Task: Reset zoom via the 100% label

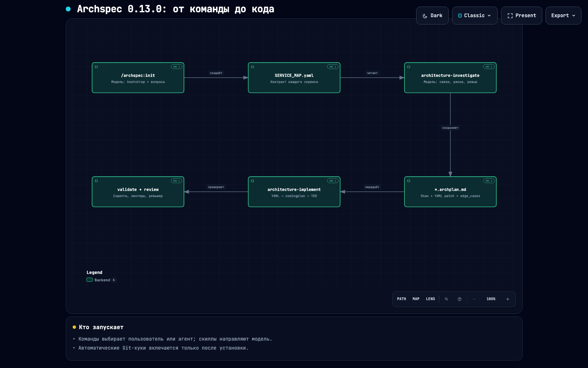Action: click(491, 299)
